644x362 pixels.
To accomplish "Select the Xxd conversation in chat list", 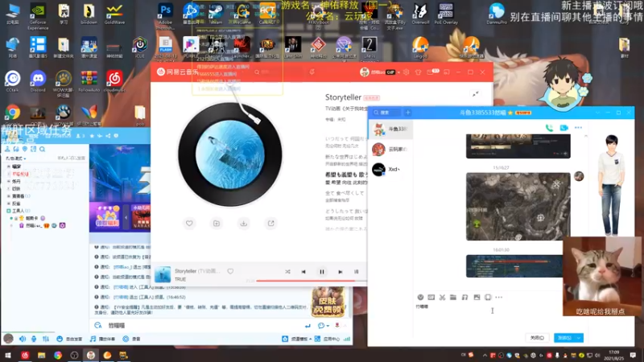I will [390, 170].
